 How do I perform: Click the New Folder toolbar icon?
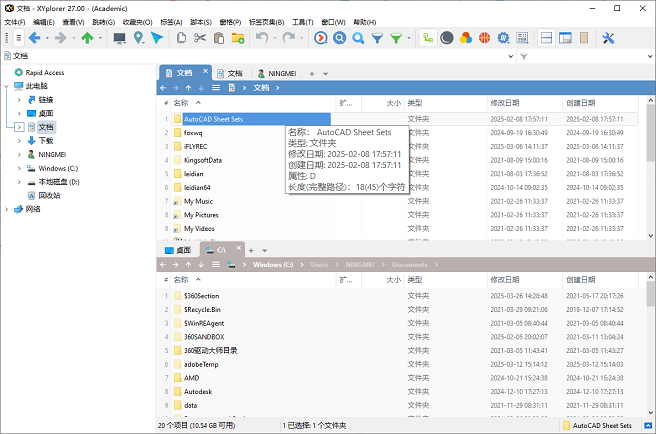[x=238, y=38]
